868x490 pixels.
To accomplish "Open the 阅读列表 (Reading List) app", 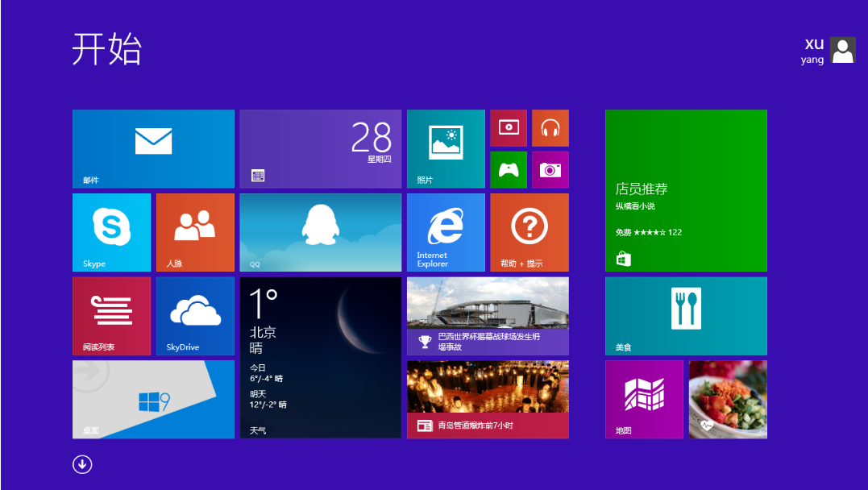I will [111, 316].
